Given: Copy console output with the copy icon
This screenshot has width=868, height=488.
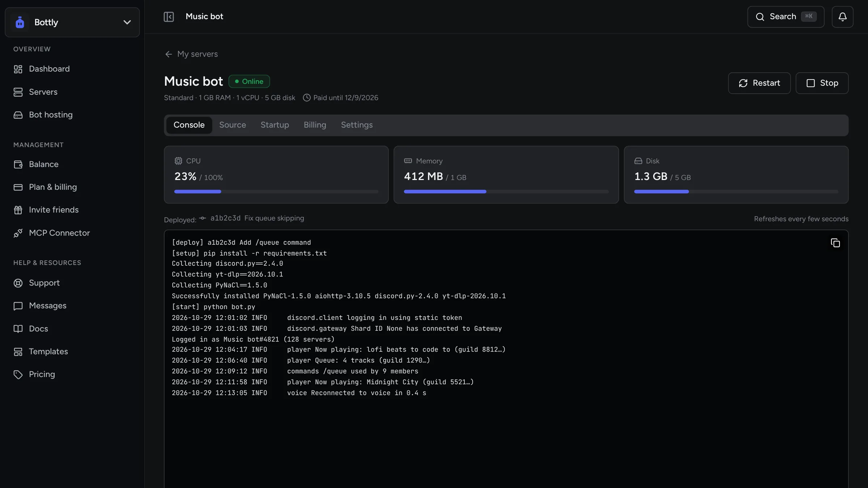Looking at the screenshot, I should click(x=835, y=243).
